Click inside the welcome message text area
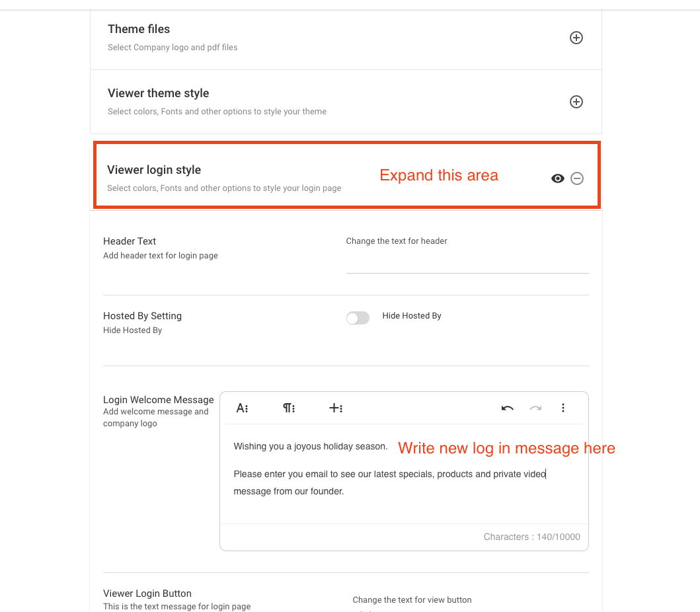 [x=403, y=506]
